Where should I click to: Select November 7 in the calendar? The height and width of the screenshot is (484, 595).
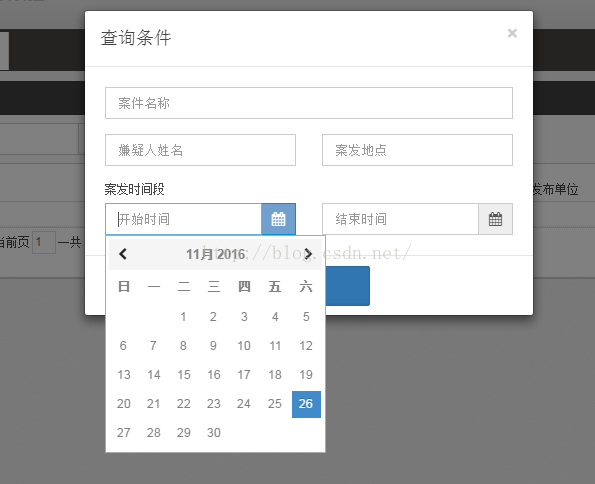coord(153,345)
